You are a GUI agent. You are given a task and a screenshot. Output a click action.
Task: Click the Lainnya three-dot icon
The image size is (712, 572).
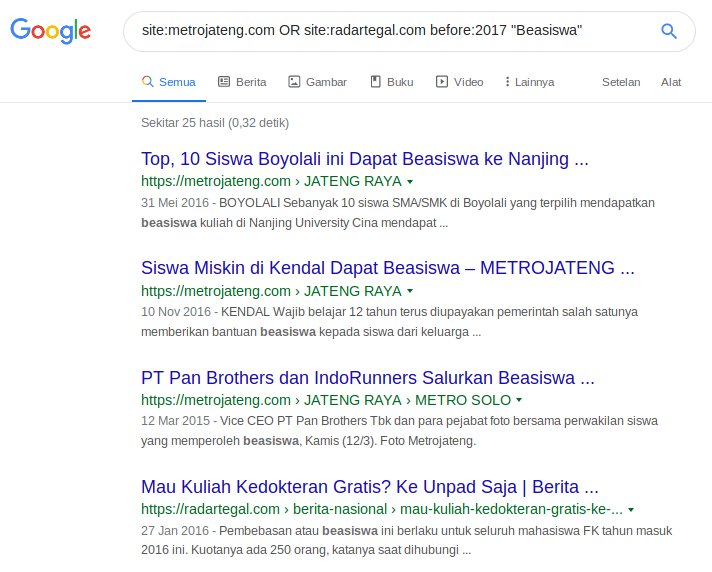point(507,82)
